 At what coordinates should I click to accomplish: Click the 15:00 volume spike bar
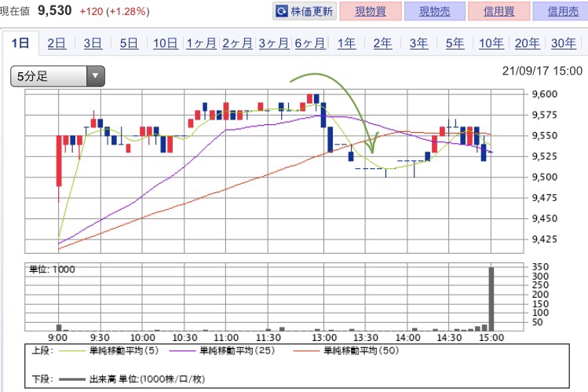click(x=491, y=299)
